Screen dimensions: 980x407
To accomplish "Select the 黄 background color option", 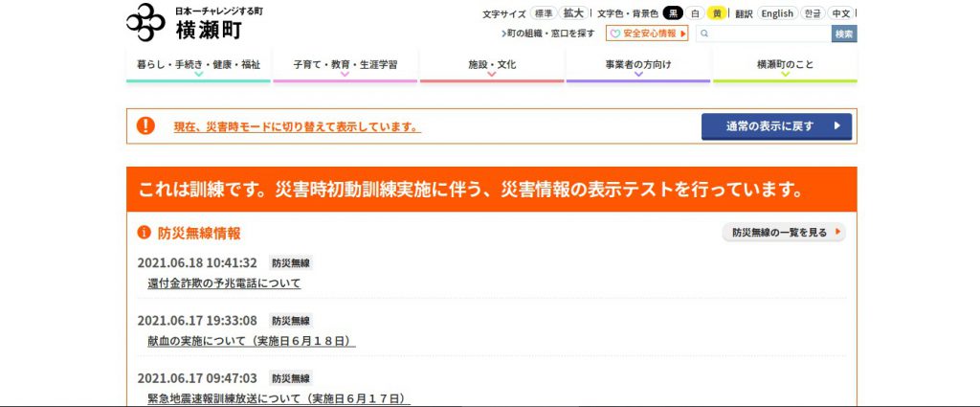I will pyautogui.click(x=717, y=13).
